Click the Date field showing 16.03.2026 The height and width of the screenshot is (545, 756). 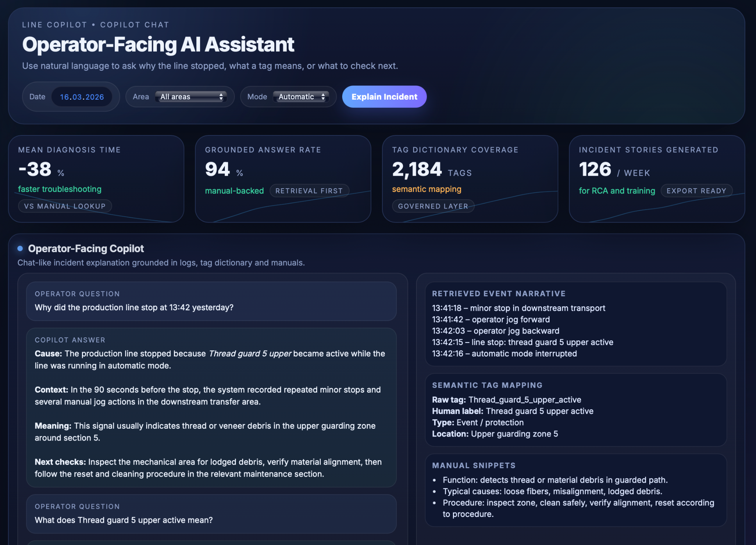click(x=82, y=97)
